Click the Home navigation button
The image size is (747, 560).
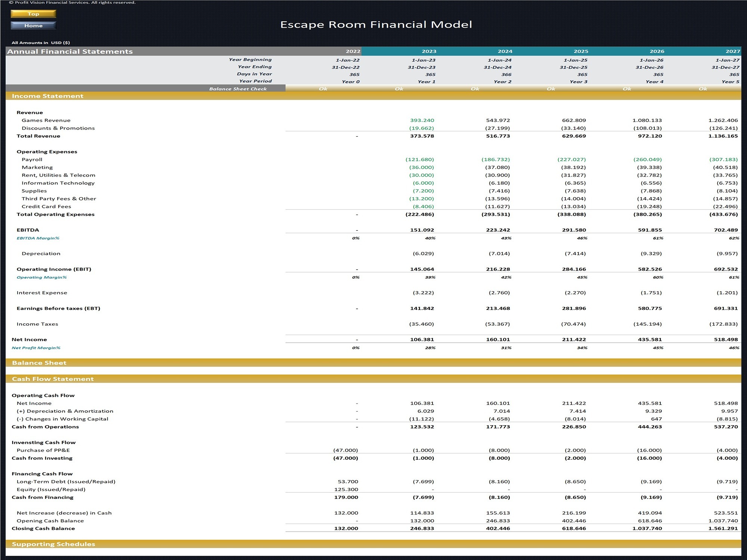(x=33, y=25)
